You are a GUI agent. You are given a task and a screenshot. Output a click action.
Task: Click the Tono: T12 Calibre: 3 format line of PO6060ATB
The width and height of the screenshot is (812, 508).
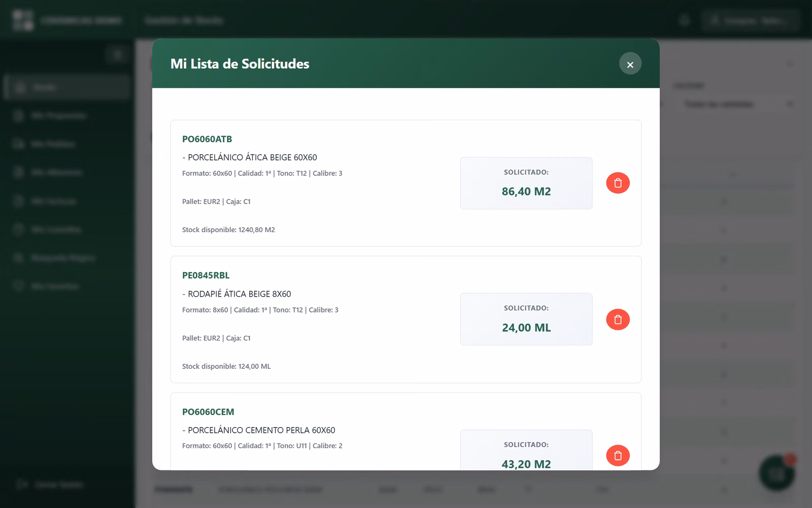tap(262, 173)
